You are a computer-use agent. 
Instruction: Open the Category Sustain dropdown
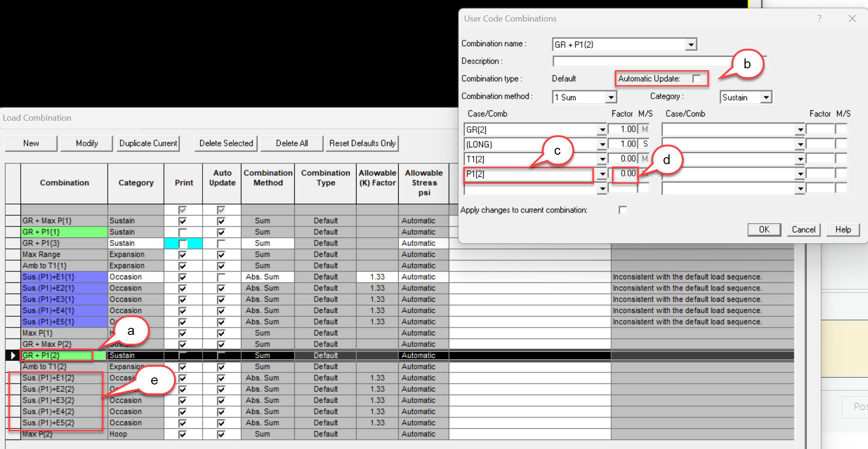(766, 97)
